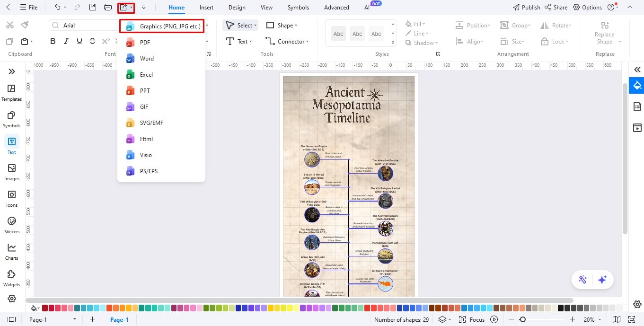
Task: Open the Options button
Action: coord(587,7)
